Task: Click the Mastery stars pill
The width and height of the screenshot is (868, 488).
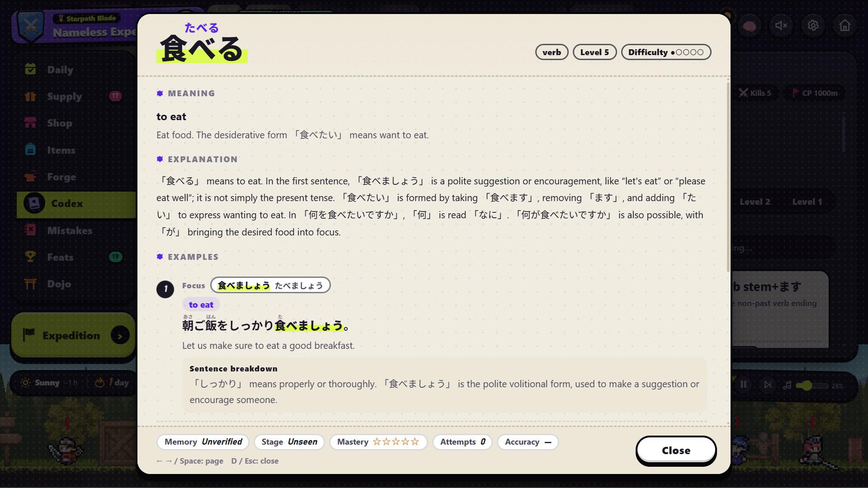Action: coord(378,441)
